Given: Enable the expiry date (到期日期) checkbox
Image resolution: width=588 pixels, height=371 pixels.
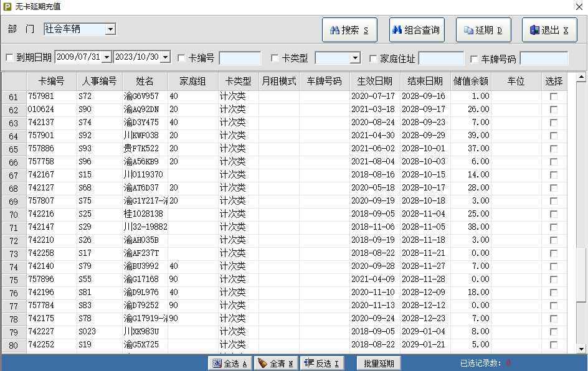Looking at the screenshot, I should pyautogui.click(x=9, y=59).
